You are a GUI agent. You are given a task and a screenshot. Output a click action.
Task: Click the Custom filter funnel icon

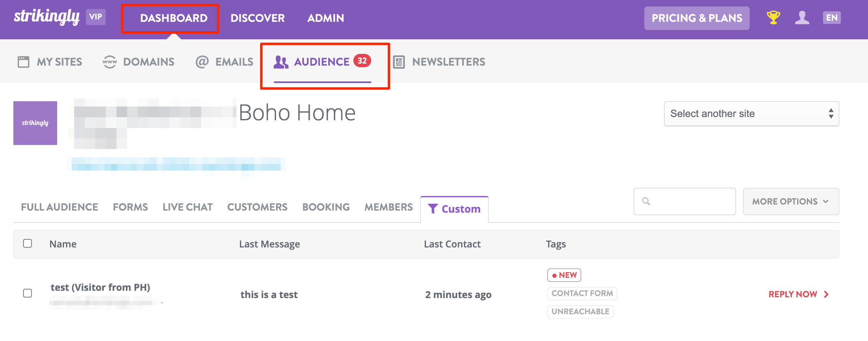(433, 209)
